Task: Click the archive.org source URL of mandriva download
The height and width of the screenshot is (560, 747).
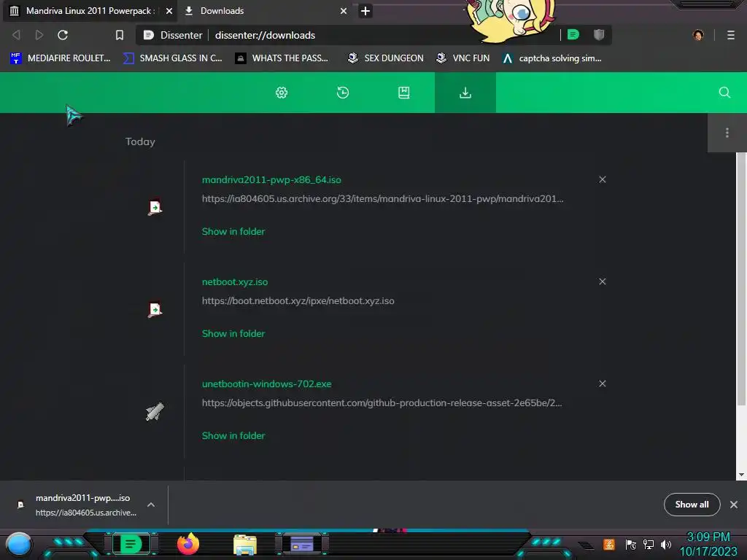Action: (x=382, y=198)
